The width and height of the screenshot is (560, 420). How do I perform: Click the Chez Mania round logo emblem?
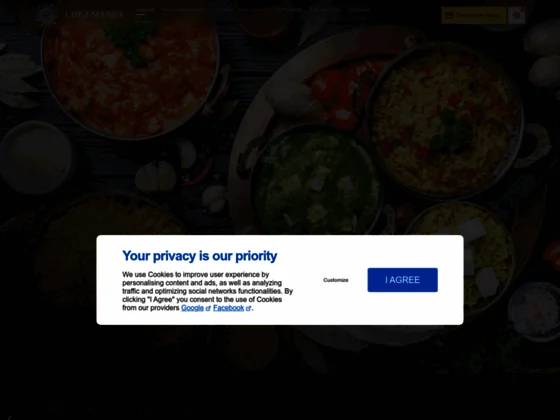point(46,15)
